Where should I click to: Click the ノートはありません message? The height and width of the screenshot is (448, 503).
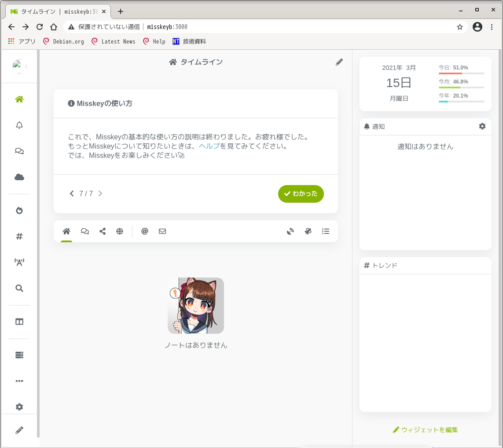pyautogui.click(x=196, y=345)
